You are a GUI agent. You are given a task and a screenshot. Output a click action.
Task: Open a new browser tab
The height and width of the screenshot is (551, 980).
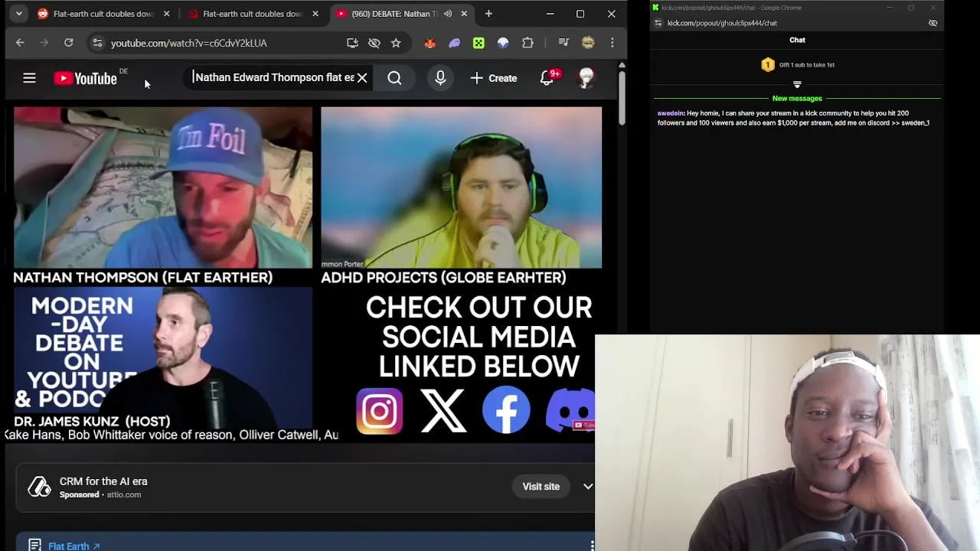pos(488,14)
